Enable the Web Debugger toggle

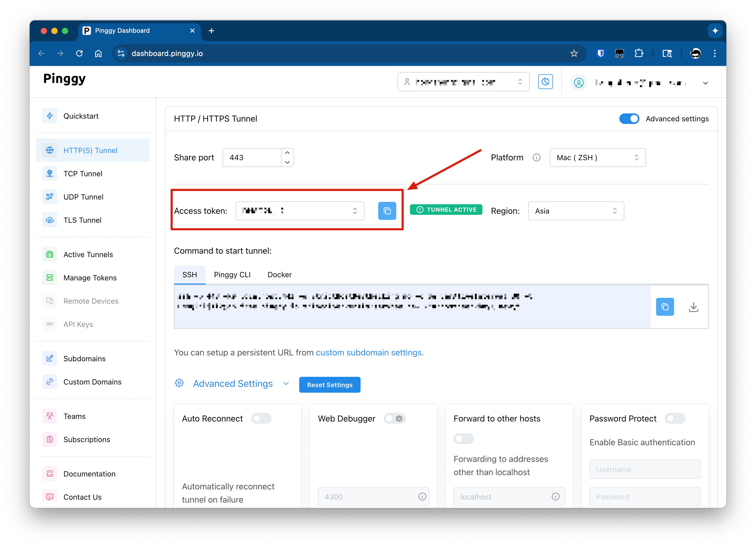coord(394,418)
